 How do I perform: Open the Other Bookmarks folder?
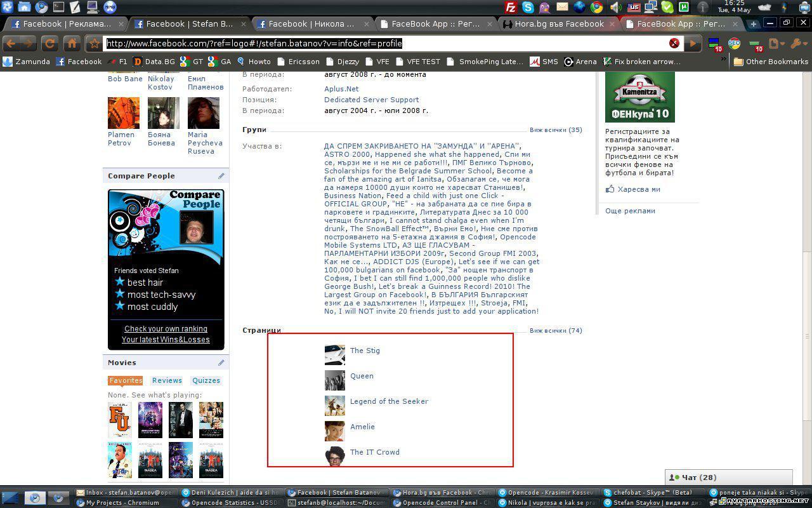click(771, 62)
